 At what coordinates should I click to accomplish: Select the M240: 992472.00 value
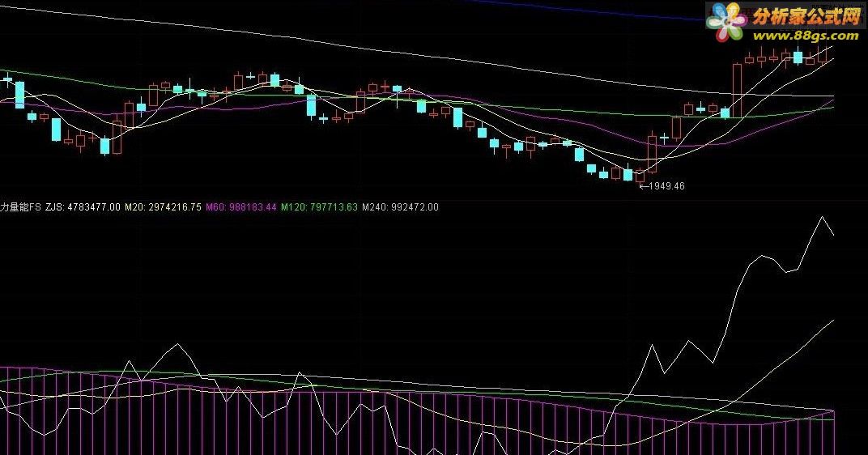click(x=400, y=207)
